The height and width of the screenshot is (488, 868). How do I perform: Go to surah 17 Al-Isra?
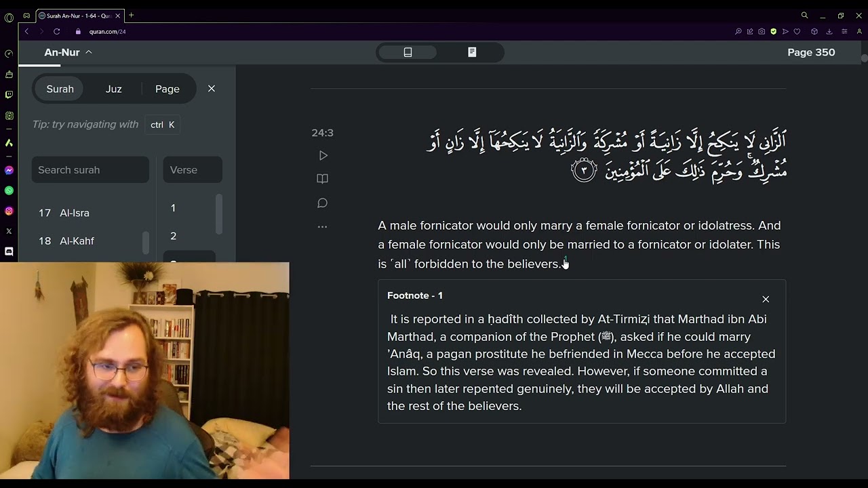click(x=74, y=213)
